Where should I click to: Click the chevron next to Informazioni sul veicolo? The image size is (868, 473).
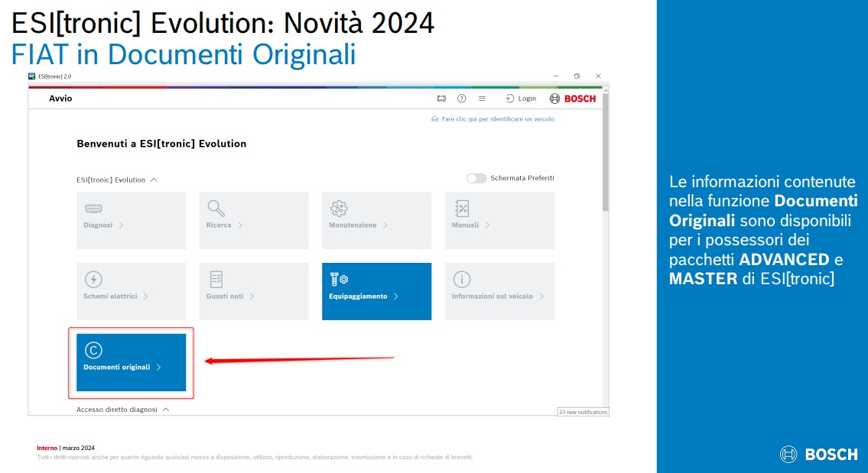tap(541, 296)
